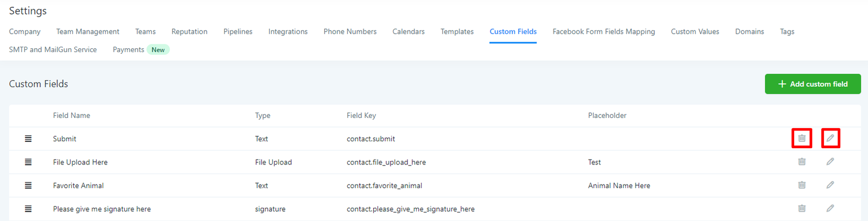Screen dimensions: 868x221
Task: Open the Payments settings tab
Action: [129, 49]
